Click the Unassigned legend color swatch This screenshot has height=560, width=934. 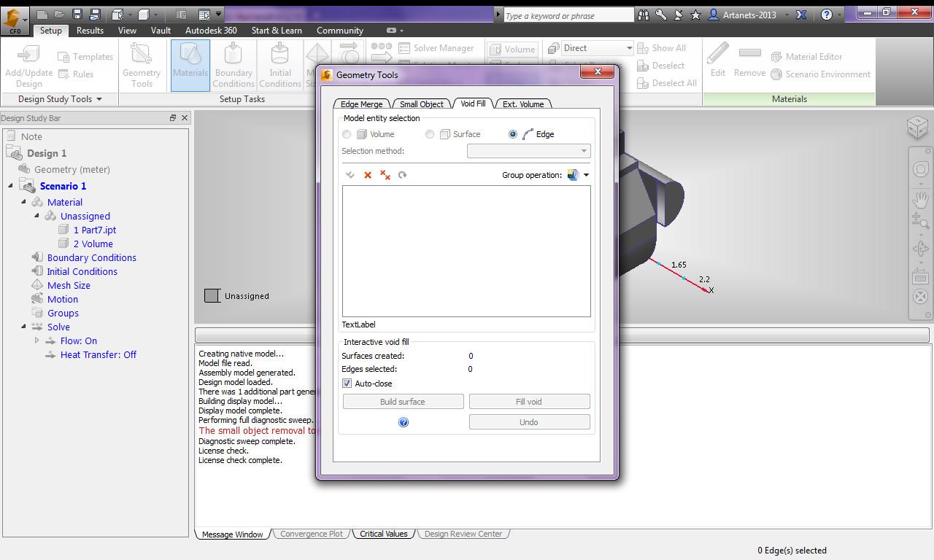(212, 296)
